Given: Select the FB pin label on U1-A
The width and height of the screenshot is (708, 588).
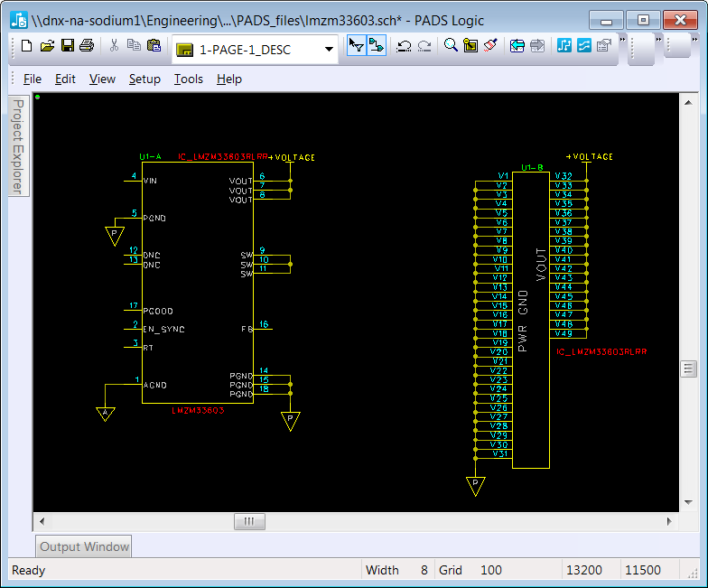Looking at the screenshot, I should pyautogui.click(x=247, y=329).
